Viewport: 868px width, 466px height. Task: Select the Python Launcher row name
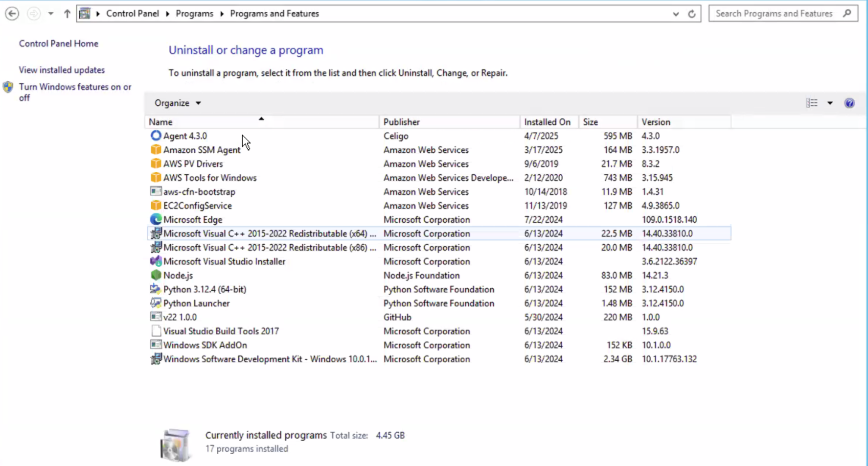(196, 303)
